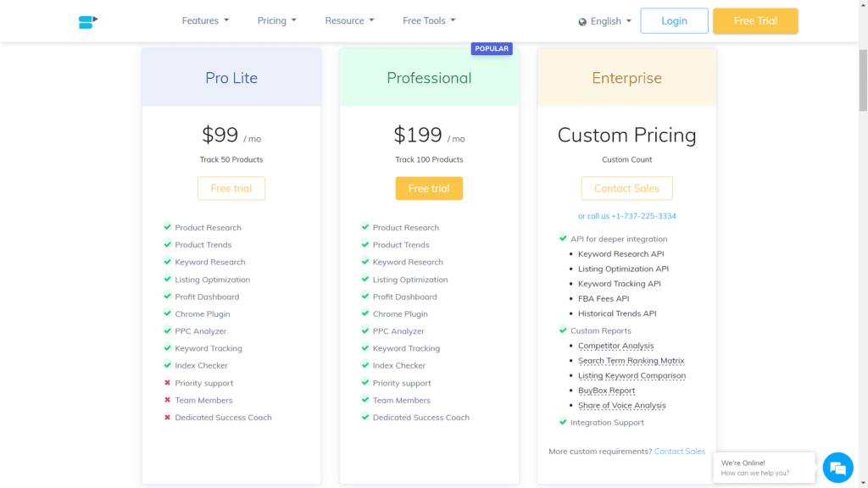Click checkmark beside Professional Team Members
This screenshot has height=488, width=868.
pyautogui.click(x=364, y=399)
